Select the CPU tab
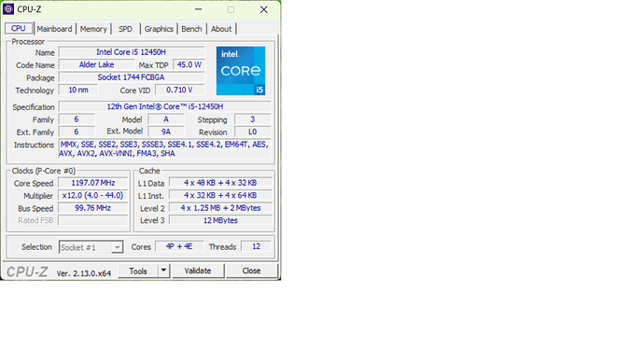 coord(18,28)
